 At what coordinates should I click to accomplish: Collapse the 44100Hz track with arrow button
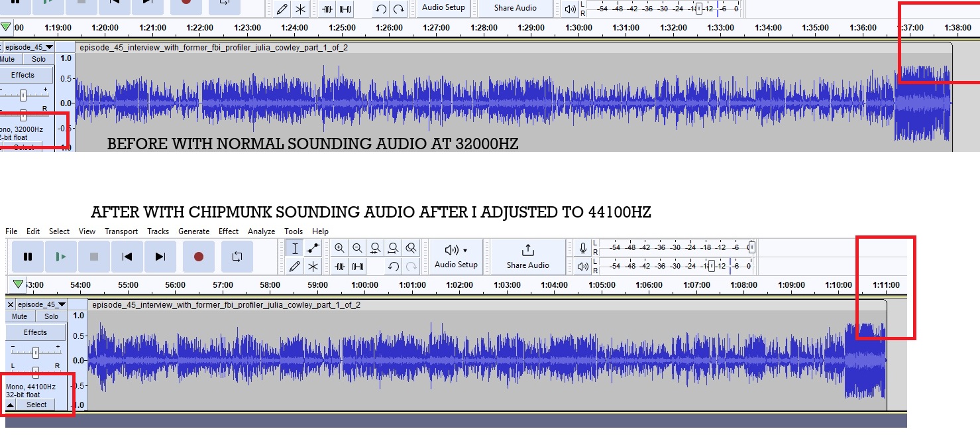[x=11, y=405]
